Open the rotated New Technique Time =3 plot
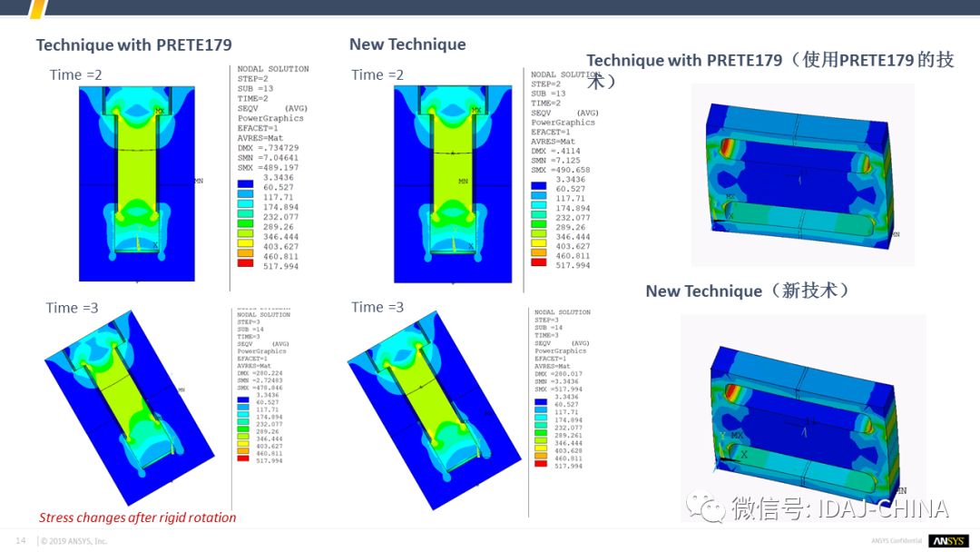The width and height of the screenshot is (980, 552). (x=435, y=410)
